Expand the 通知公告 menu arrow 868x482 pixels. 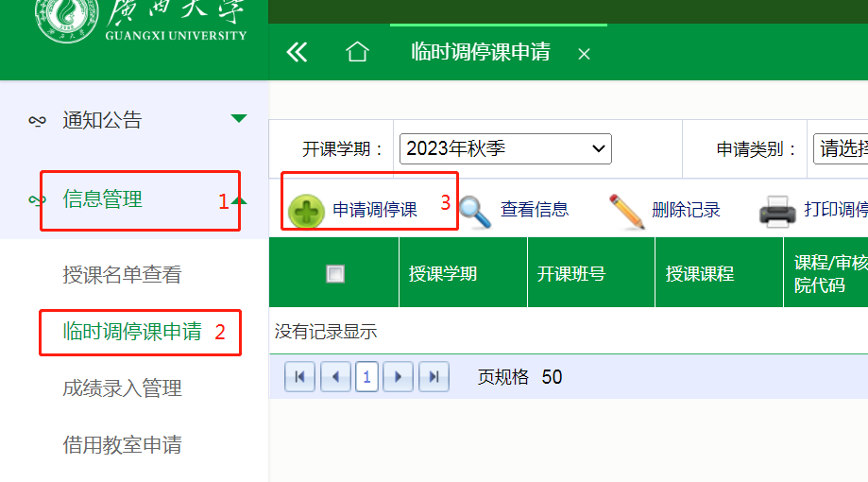coord(239,119)
